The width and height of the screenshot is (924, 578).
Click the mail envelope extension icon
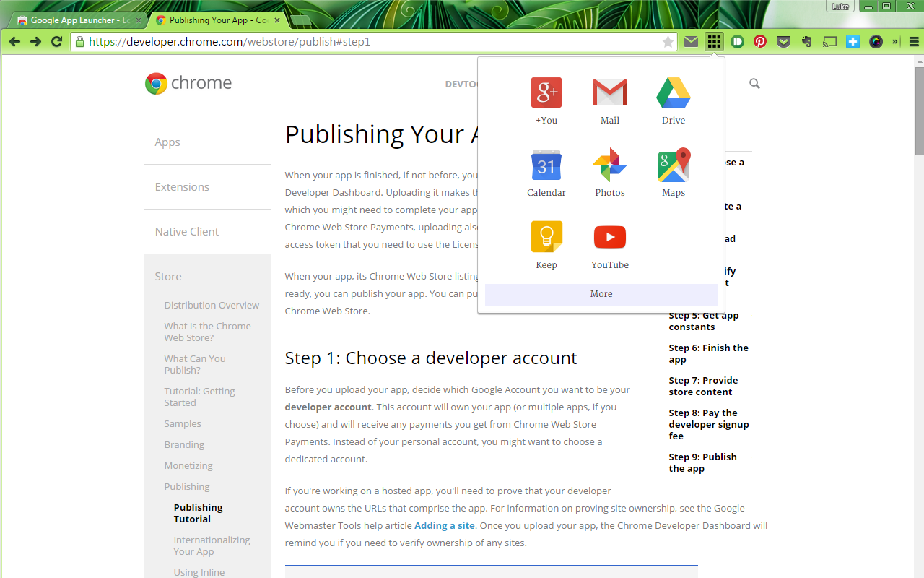692,42
